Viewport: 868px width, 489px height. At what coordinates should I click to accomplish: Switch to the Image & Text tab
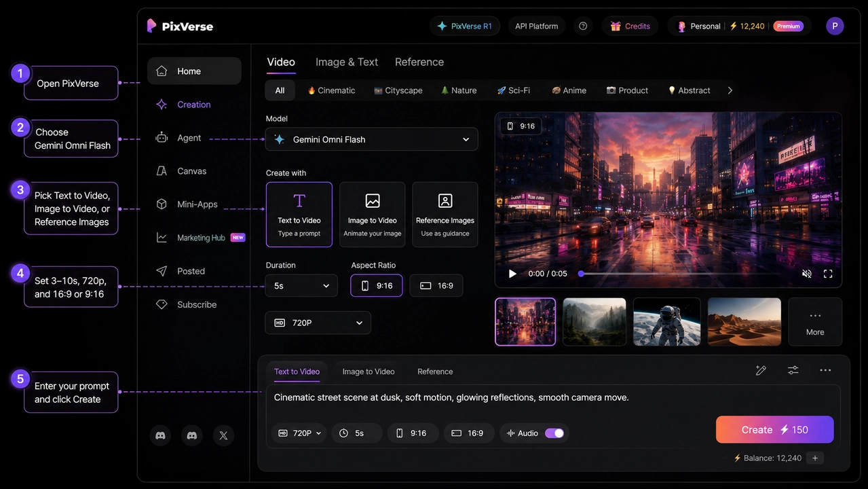347,62
